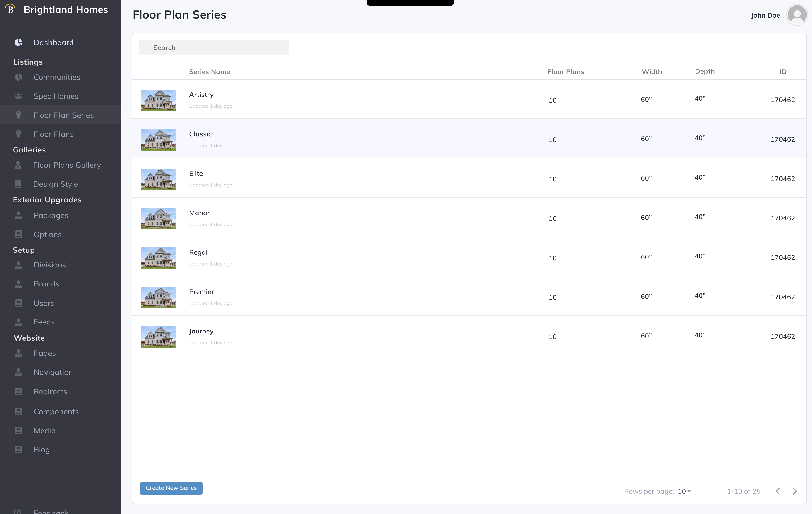Navigate to Packages under Exterior Upgrades
This screenshot has width=812, height=514.
point(51,215)
